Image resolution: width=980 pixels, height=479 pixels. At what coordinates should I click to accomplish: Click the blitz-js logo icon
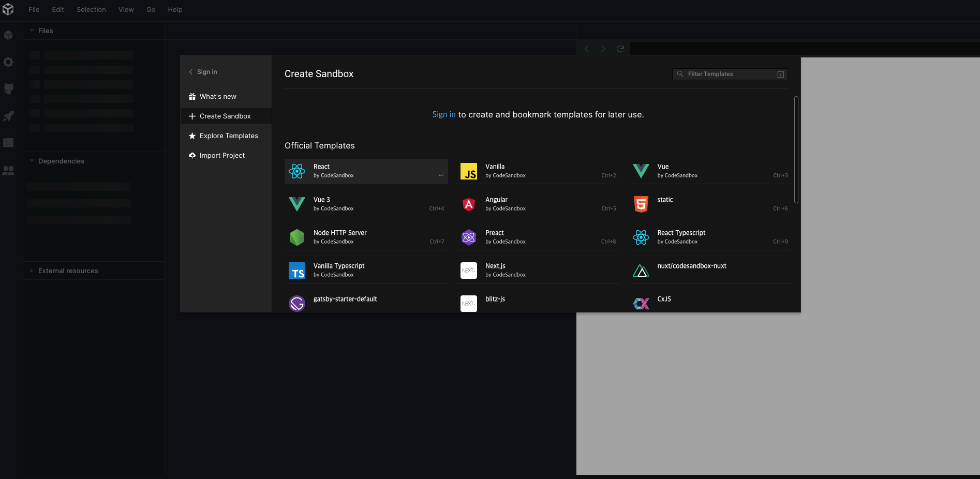click(469, 304)
